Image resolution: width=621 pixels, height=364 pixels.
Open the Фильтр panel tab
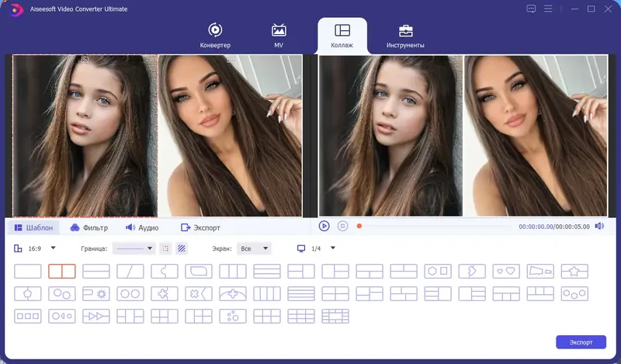[89, 227]
